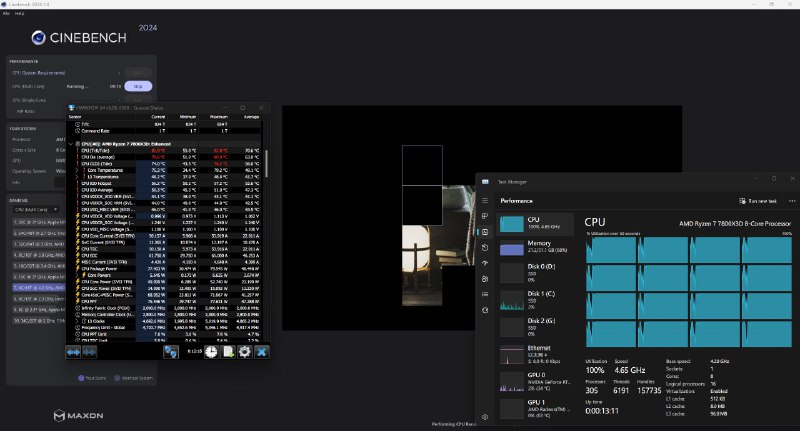Select GPU 1 AMD Radeon in Task Manager
This screenshot has height=431, width=800.
535,409
